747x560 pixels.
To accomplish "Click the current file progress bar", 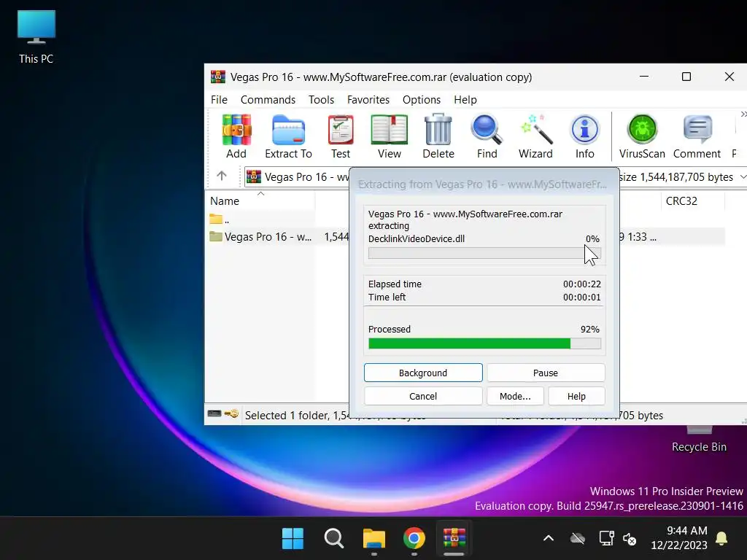I will point(484,253).
